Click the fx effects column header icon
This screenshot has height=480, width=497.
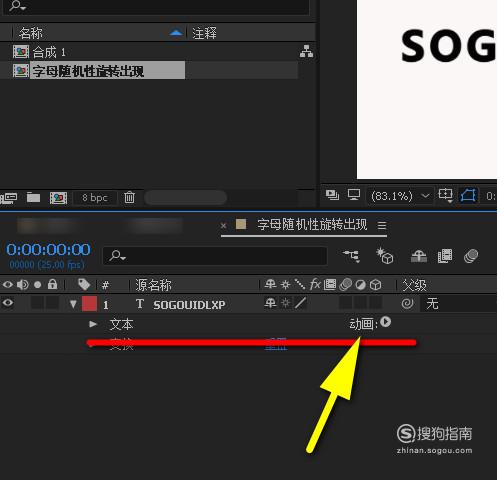(315, 284)
